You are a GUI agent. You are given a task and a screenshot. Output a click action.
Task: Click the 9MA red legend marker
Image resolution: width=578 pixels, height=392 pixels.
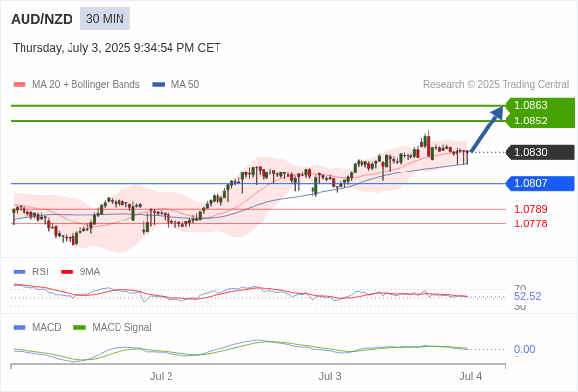click(67, 272)
